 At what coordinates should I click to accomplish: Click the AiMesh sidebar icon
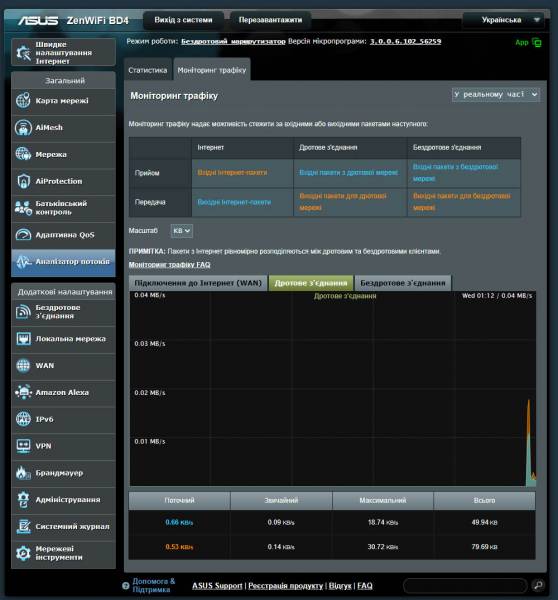point(23,127)
